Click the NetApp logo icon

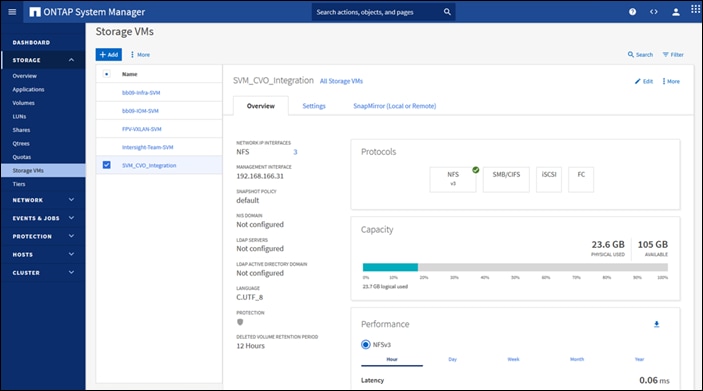(35, 12)
